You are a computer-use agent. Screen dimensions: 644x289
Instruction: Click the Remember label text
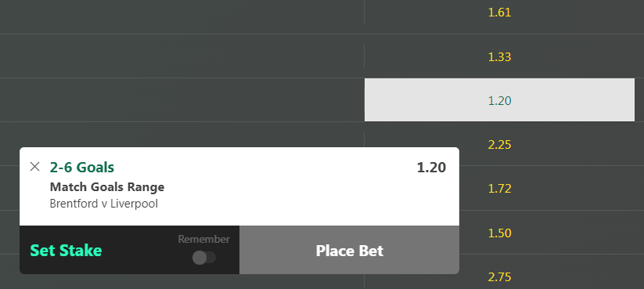coord(203,239)
